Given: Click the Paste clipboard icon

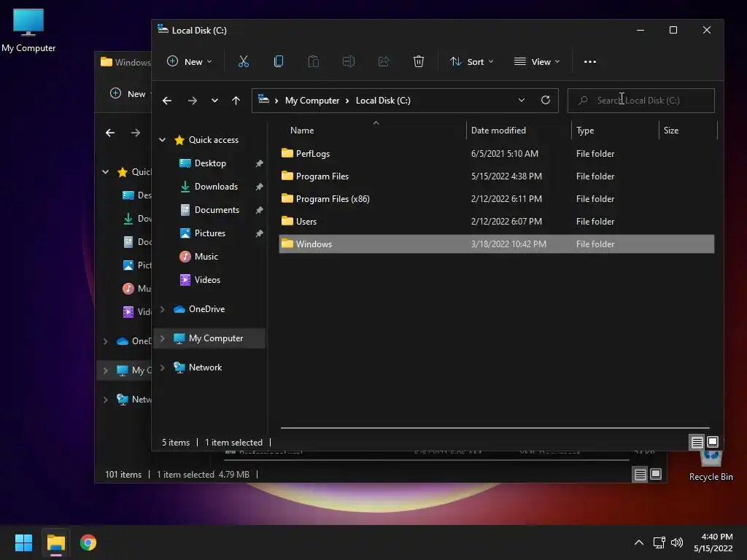Looking at the screenshot, I should [x=314, y=61].
